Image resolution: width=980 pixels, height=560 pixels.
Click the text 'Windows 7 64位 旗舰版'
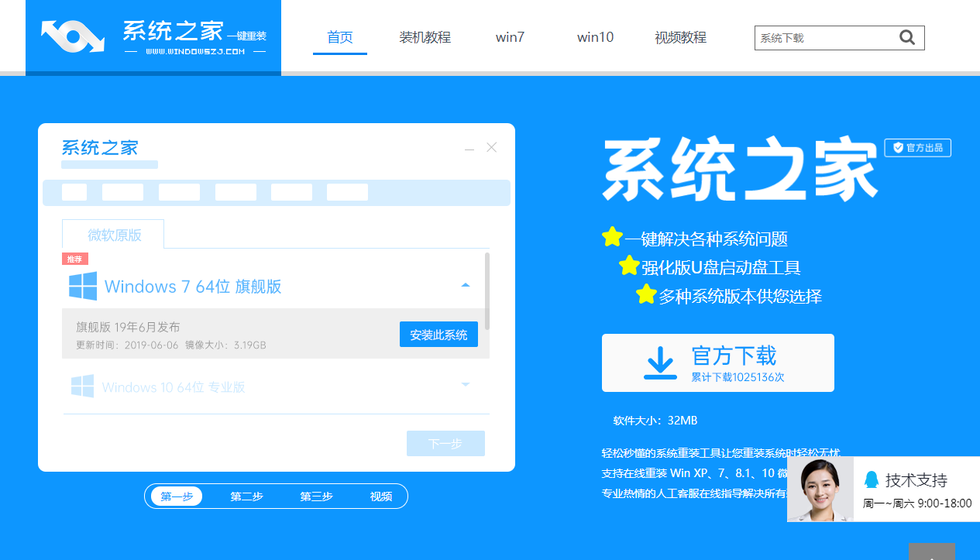[193, 287]
